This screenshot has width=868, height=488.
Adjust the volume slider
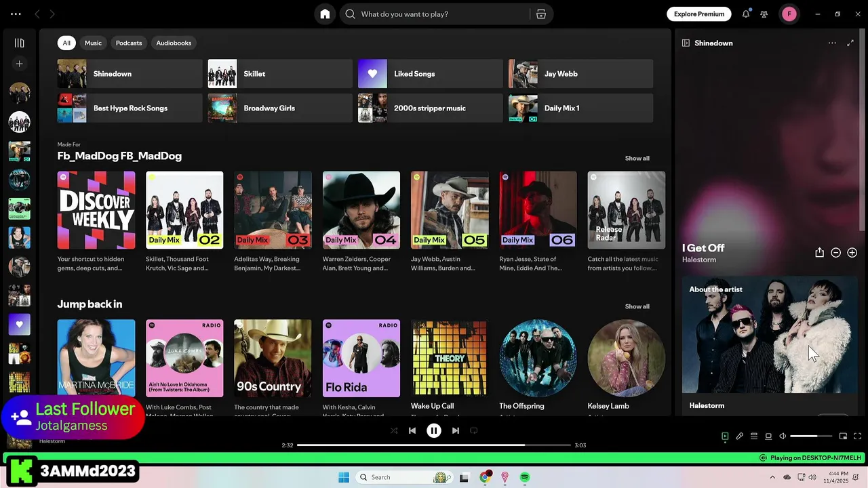click(811, 436)
